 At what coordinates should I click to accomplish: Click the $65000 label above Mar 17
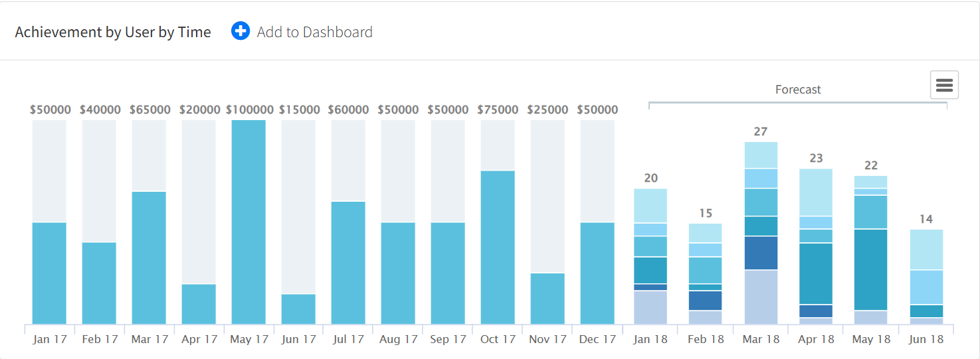tap(149, 109)
